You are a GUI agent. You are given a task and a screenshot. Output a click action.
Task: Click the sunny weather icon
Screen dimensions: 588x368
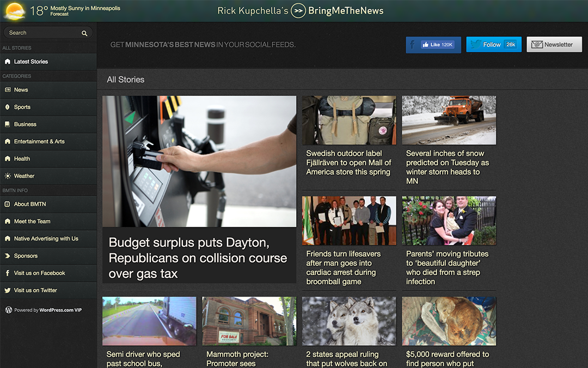point(14,11)
